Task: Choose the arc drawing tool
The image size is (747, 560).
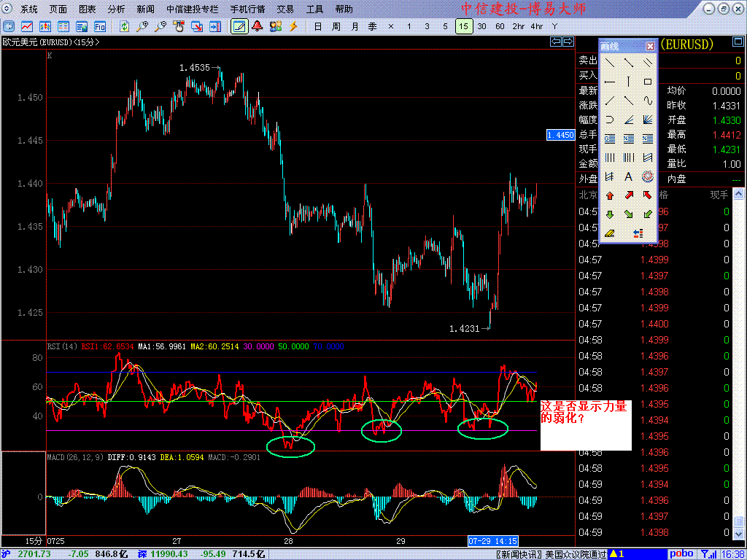Action: 609,120
